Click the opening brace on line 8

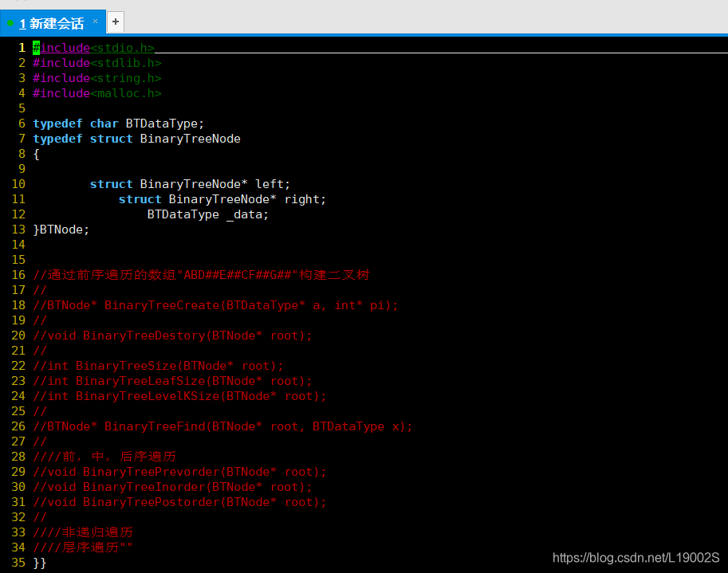(x=36, y=154)
